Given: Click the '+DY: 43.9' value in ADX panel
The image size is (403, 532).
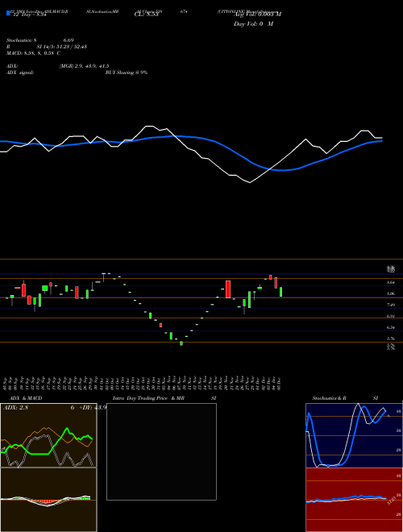Looking at the screenshot, I should 93,408.
